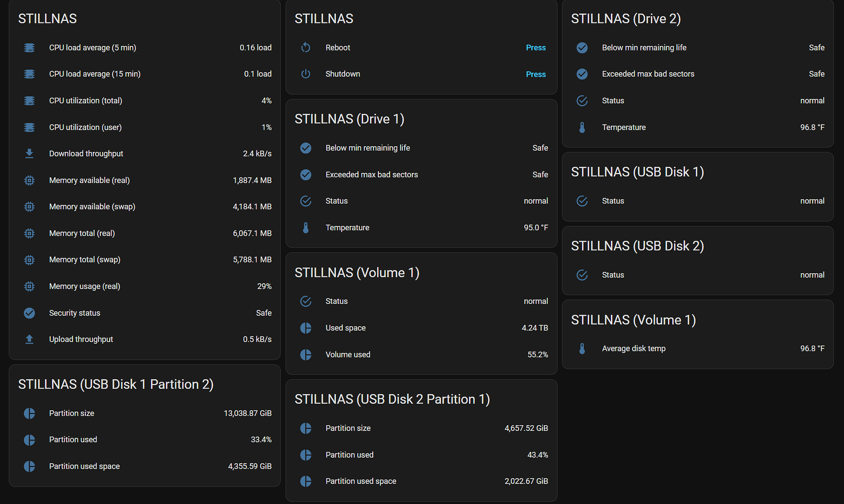This screenshot has width=844, height=504.
Task: Click the Memory usage (real) icon
Action: point(29,286)
